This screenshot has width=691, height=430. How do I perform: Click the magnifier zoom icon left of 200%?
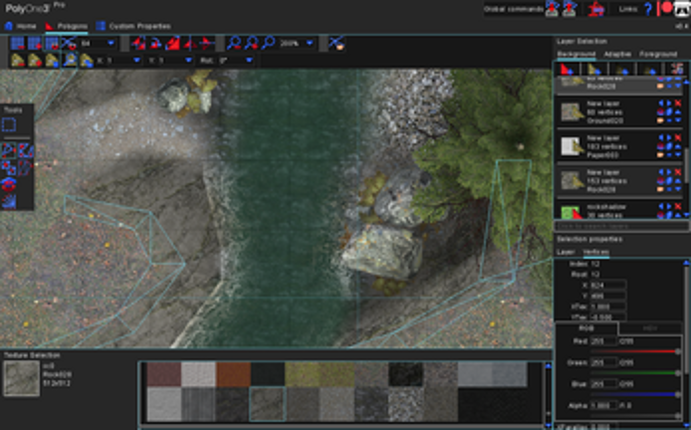click(x=269, y=43)
